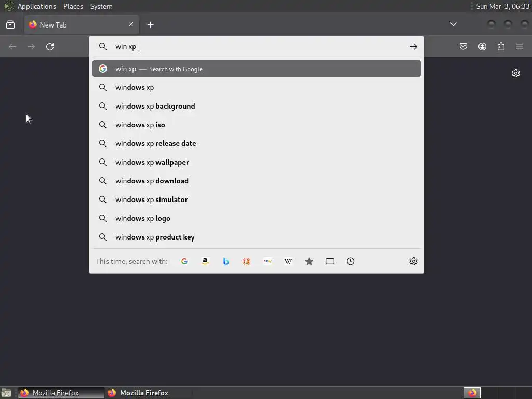Open the Pocket save icon

(463, 46)
